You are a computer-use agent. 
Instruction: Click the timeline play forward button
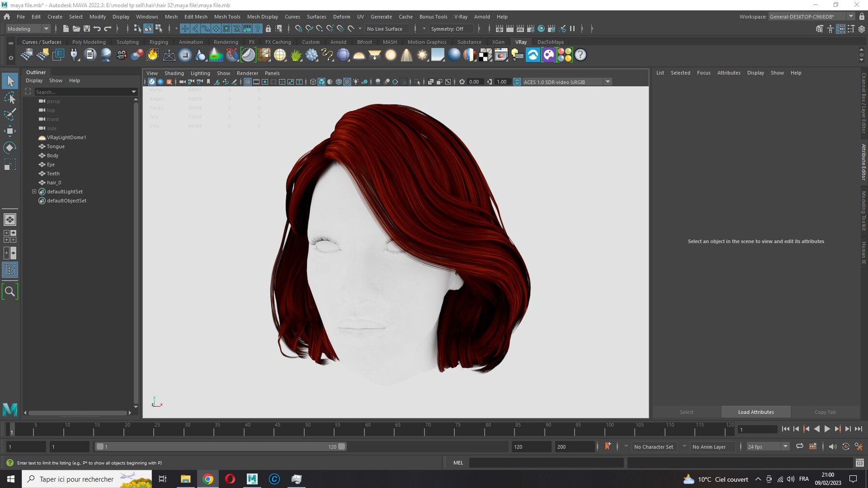tap(827, 429)
